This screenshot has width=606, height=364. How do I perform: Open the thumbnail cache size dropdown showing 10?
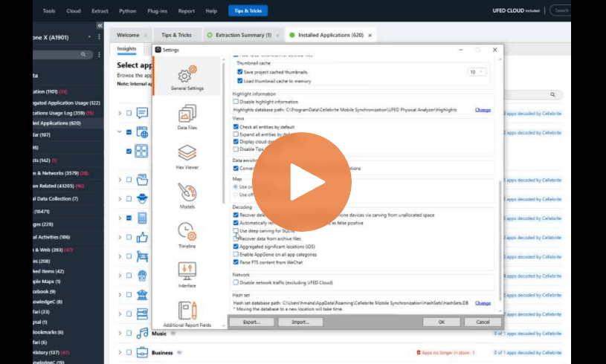(x=477, y=72)
